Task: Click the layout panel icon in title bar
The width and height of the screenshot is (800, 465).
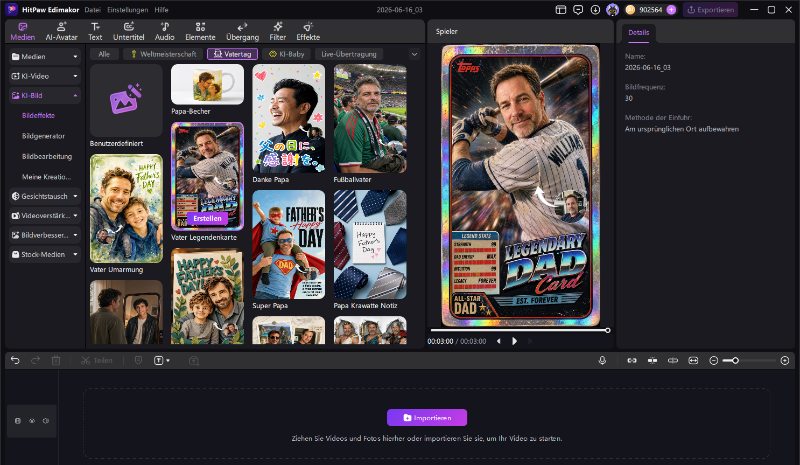Action: tap(561, 10)
